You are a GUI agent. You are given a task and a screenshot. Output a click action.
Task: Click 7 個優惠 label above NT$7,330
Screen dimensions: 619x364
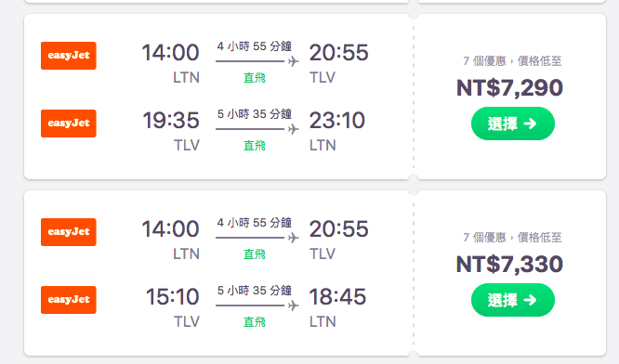point(484,238)
